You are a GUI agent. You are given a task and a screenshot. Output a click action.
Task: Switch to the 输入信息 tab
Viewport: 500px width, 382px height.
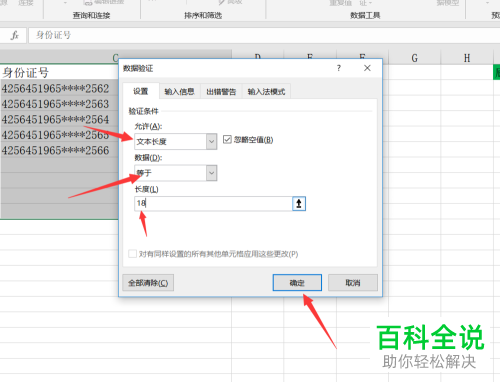click(179, 92)
